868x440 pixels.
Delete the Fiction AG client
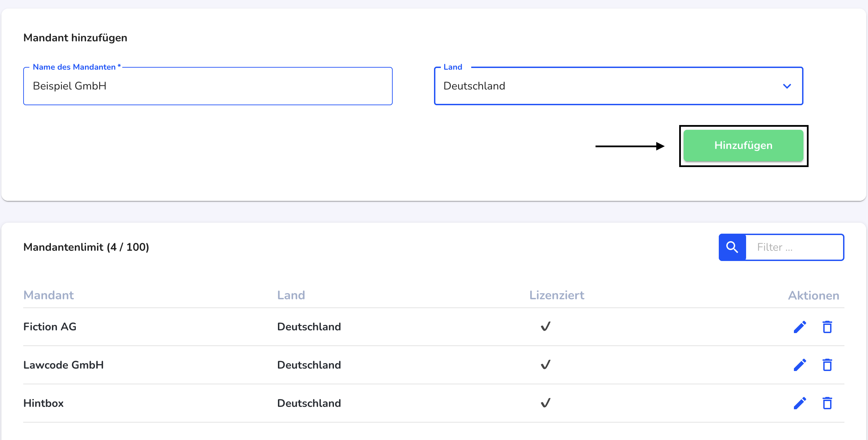tap(827, 327)
